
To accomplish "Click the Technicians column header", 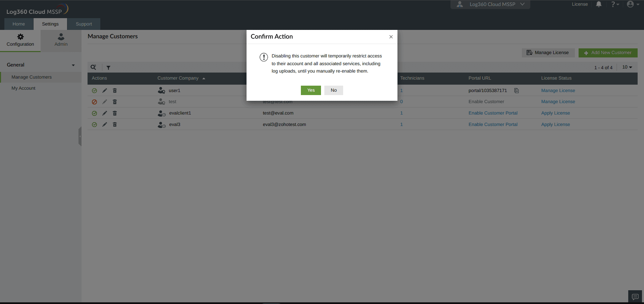I will [412, 78].
